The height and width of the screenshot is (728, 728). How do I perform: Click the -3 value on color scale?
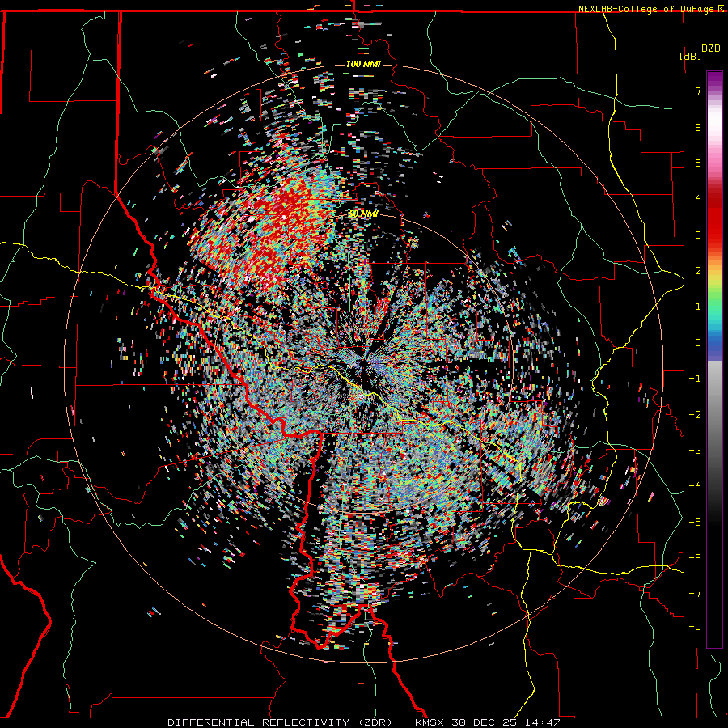[x=695, y=451]
